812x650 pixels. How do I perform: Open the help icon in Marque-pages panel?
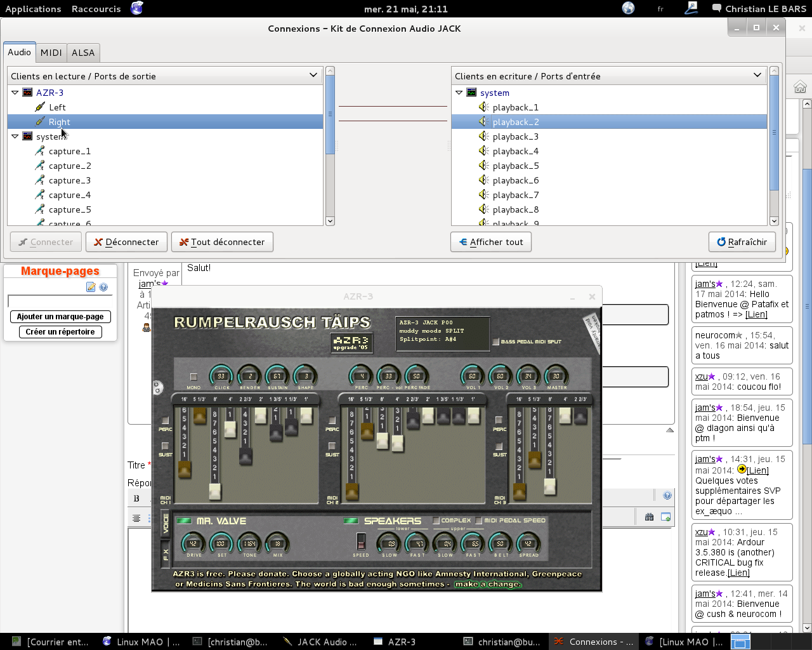pyautogui.click(x=103, y=288)
